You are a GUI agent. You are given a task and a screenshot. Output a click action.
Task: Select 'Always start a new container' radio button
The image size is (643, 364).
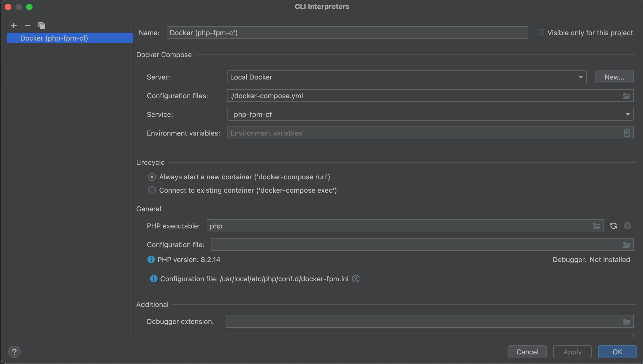pyautogui.click(x=152, y=177)
